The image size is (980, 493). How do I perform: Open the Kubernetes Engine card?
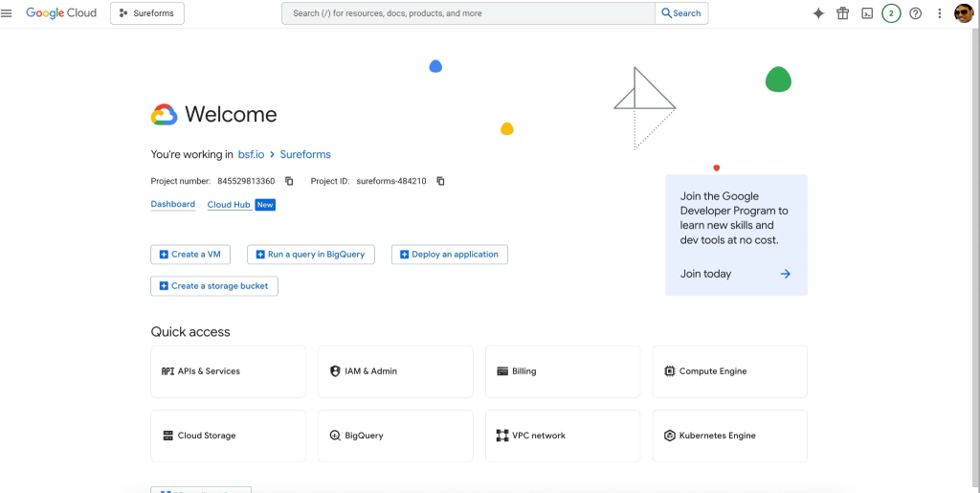coord(730,436)
